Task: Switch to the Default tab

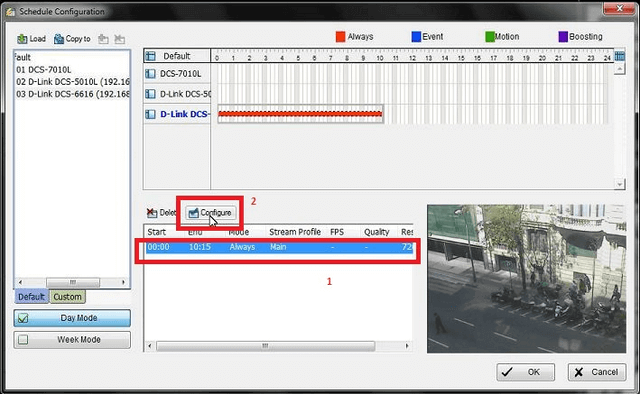Action: coord(31,297)
